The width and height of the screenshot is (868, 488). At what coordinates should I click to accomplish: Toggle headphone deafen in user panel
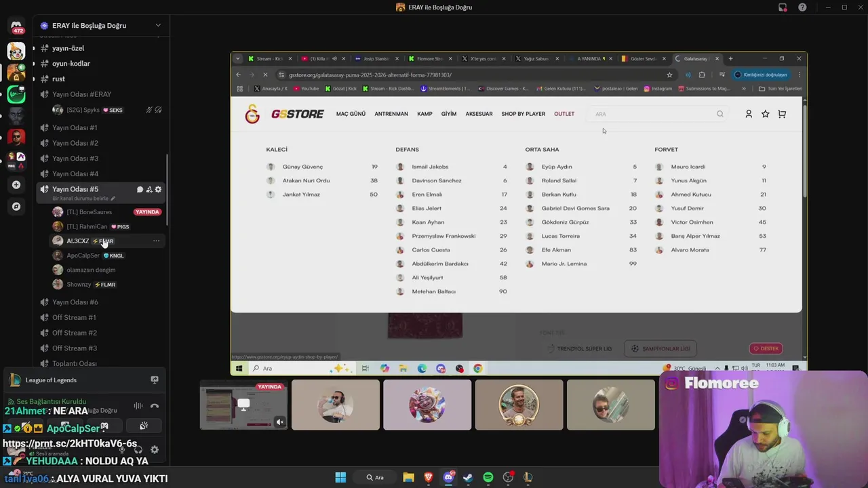(138, 449)
